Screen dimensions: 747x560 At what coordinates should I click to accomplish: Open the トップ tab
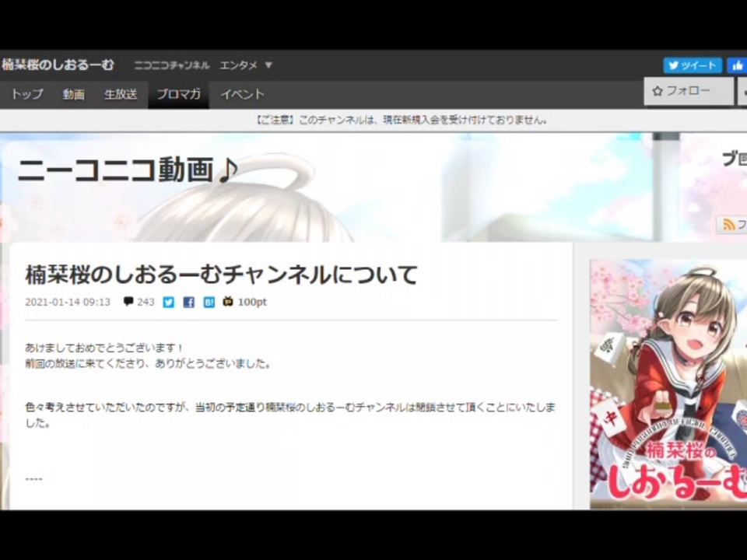pyautogui.click(x=26, y=94)
